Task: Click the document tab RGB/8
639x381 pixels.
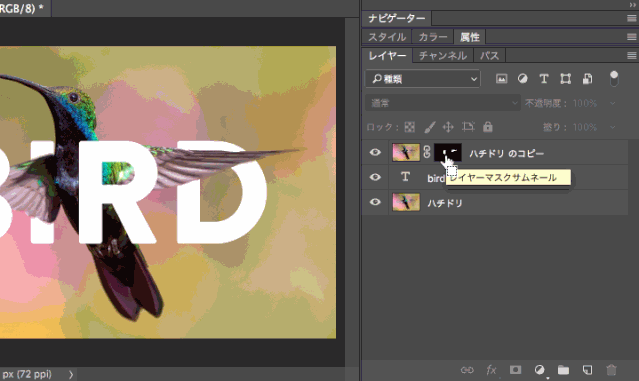Action: [x=24, y=9]
